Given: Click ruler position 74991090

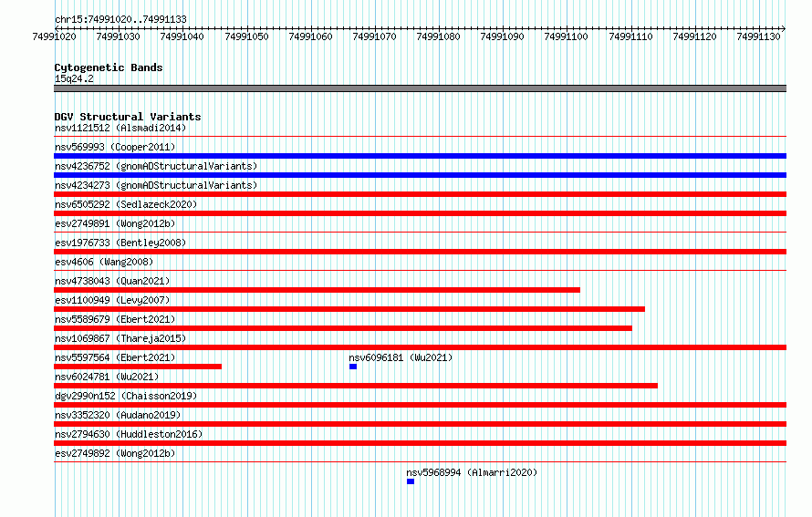Looking at the screenshot, I should coord(503,36).
